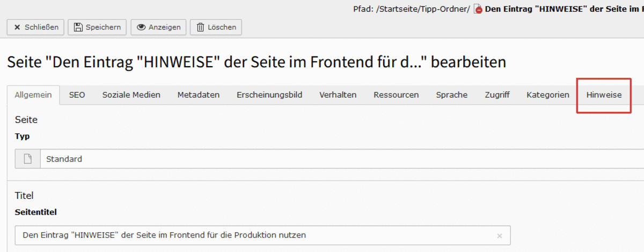Click the Schließen close button
The image size is (644, 252).
pos(36,27)
